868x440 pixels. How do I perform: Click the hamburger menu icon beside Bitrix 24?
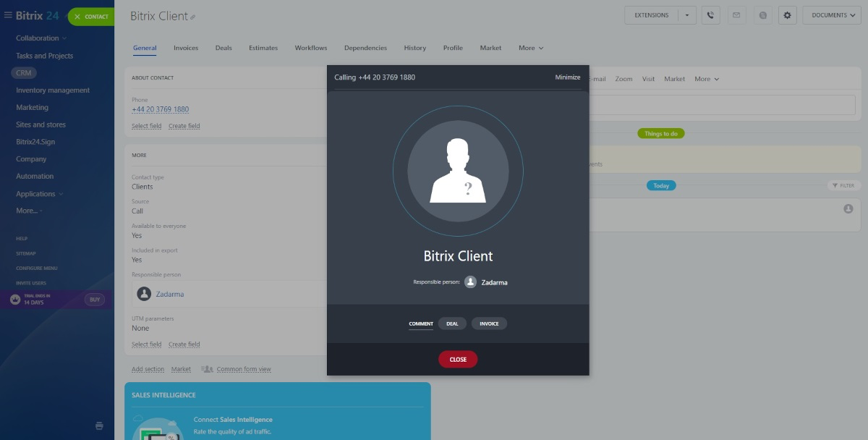point(8,15)
